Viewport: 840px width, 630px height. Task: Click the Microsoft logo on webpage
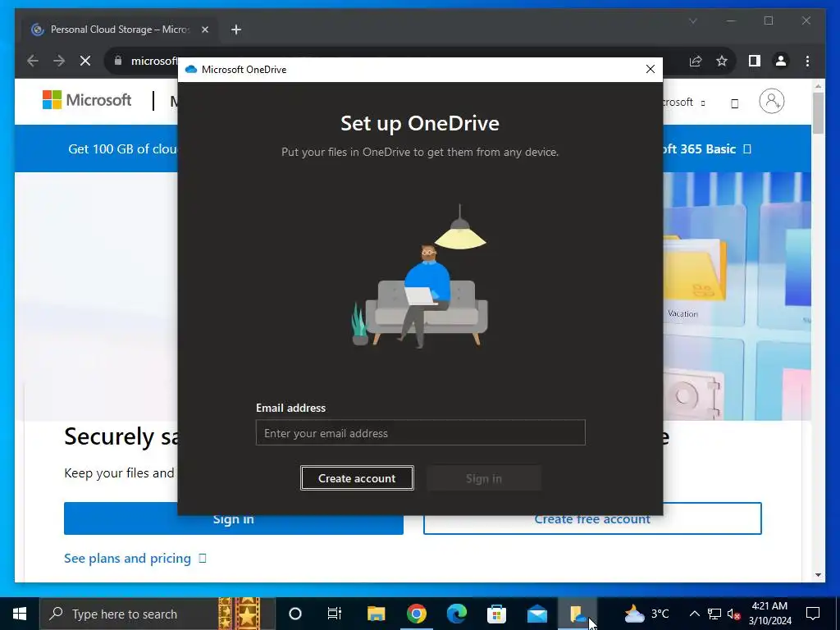click(x=87, y=99)
